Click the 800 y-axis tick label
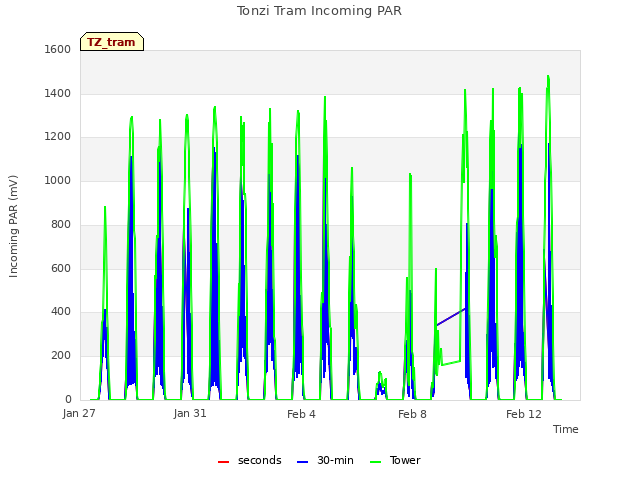This screenshot has width=640, height=480. pyautogui.click(x=61, y=224)
